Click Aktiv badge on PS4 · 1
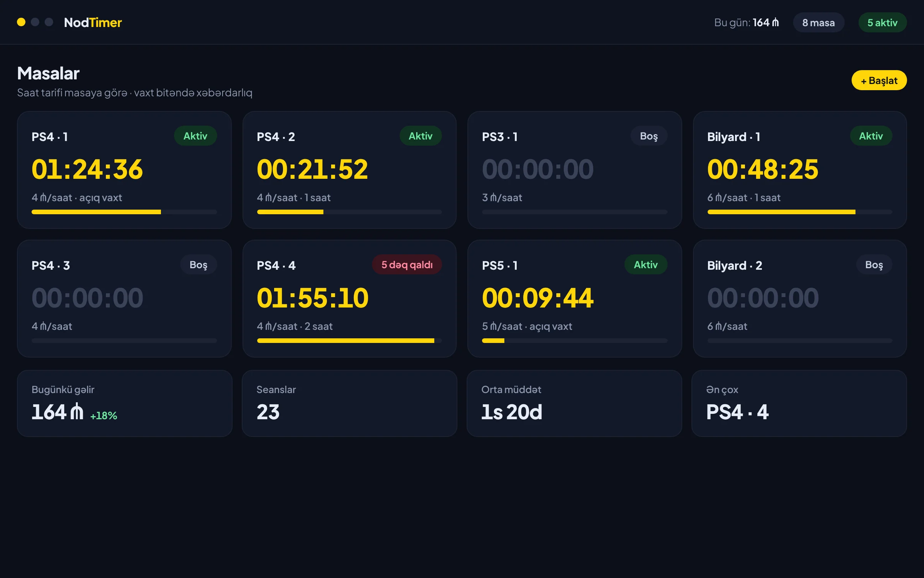This screenshot has width=924, height=578. point(195,136)
